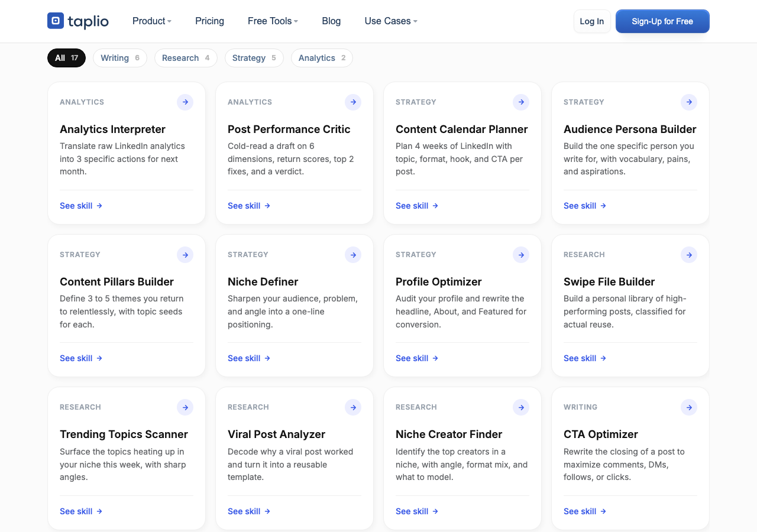Click arrow icon on CTA Optimizer card
Viewport: 757px width, 532px height.
pyautogui.click(x=689, y=407)
